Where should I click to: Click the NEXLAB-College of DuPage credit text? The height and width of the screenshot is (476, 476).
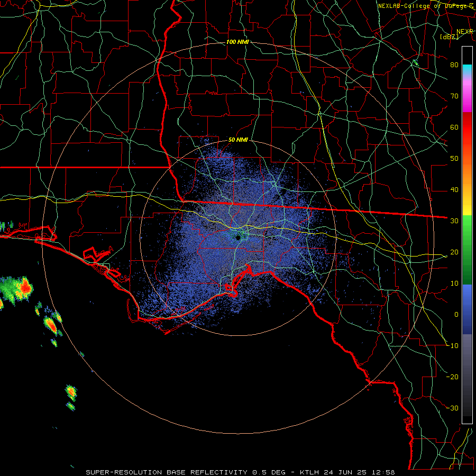426,6
